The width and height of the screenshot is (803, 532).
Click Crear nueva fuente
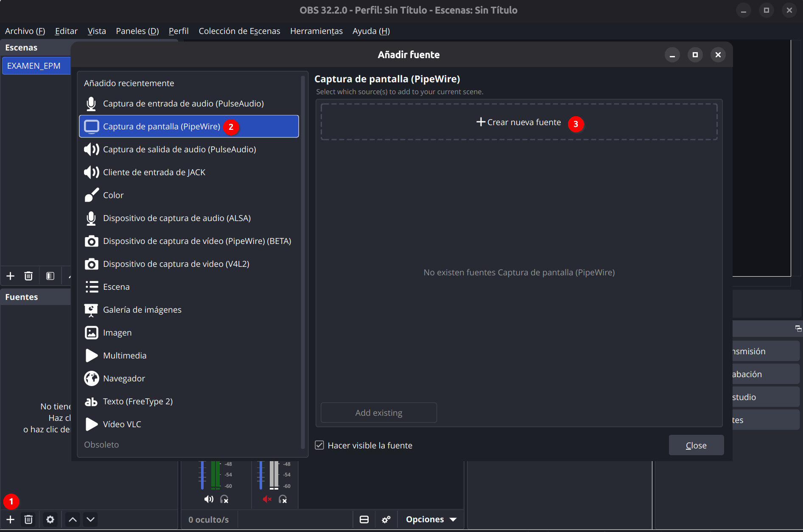pos(519,122)
